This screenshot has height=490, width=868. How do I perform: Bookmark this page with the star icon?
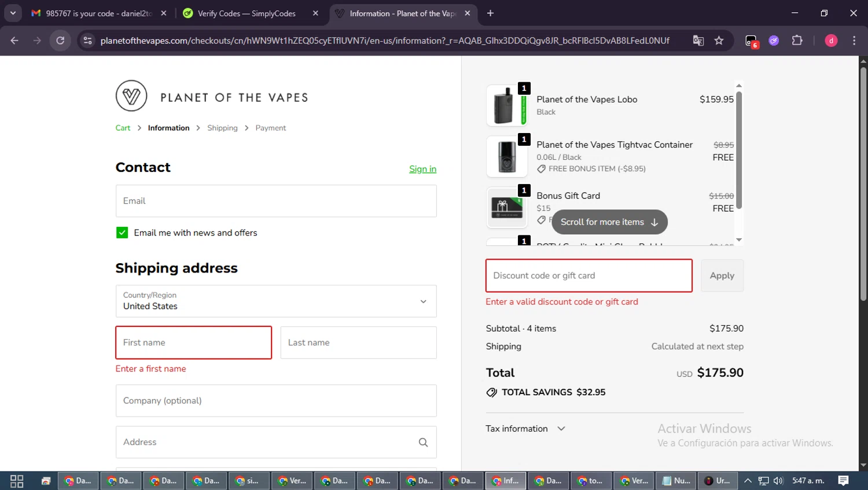(x=719, y=40)
